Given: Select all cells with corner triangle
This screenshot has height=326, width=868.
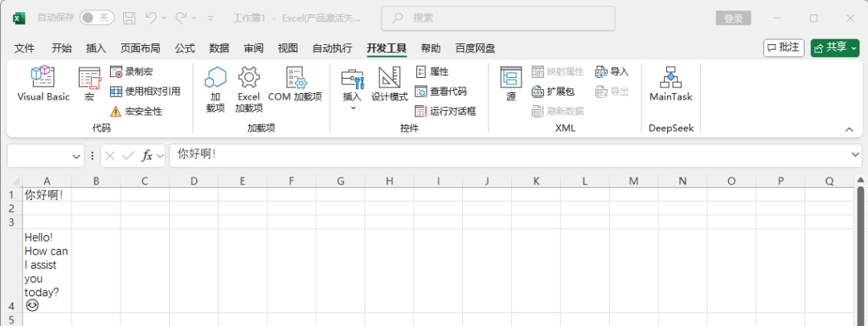Looking at the screenshot, I should [x=16, y=181].
